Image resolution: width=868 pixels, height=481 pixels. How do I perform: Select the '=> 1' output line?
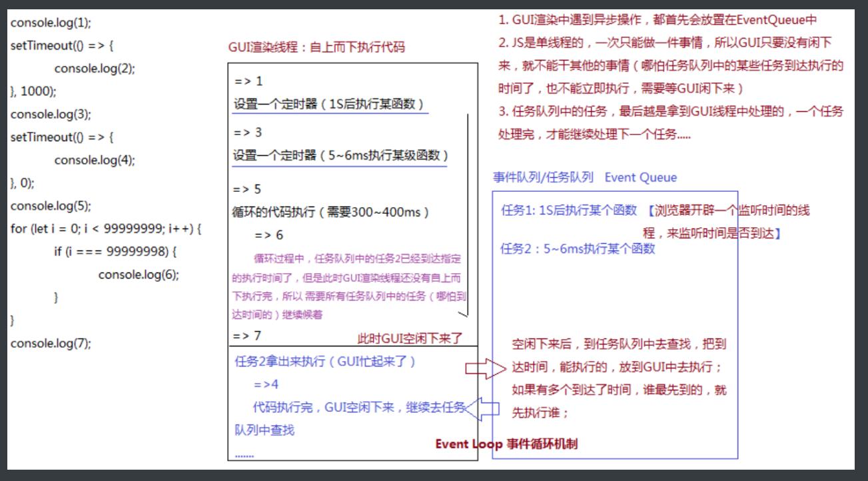tap(248, 81)
